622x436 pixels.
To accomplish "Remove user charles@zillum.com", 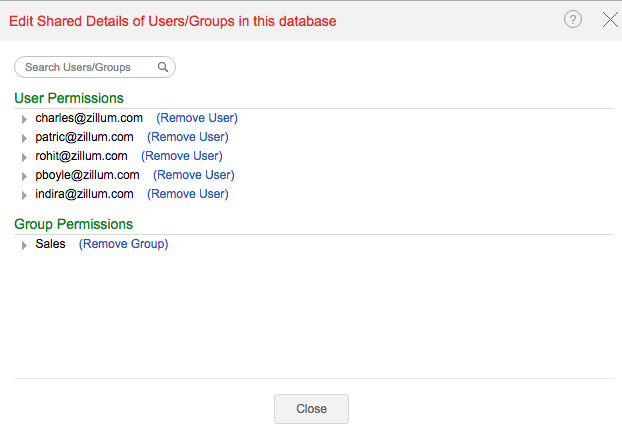I will (x=197, y=118).
